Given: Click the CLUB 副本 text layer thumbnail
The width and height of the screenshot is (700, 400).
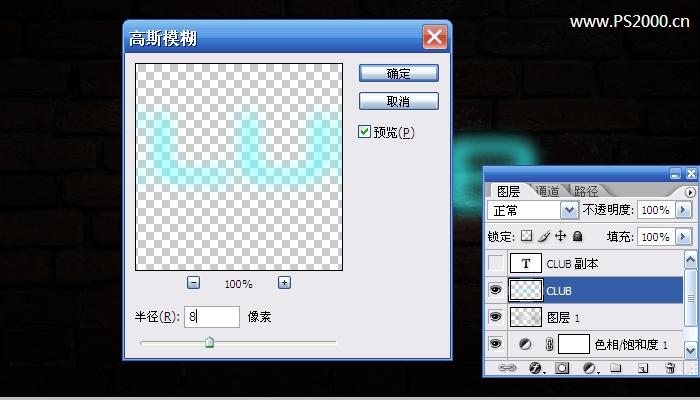Looking at the screenshot, I should coord(526,263).
